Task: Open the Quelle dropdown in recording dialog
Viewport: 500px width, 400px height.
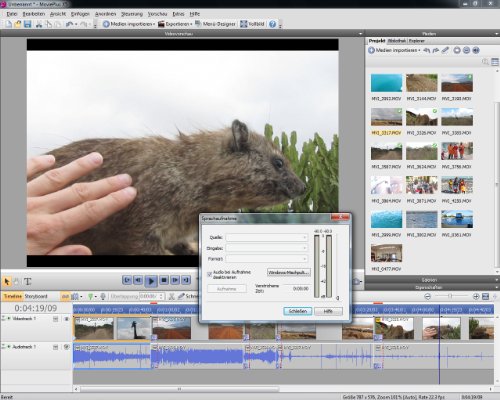Action: (267, 237)
